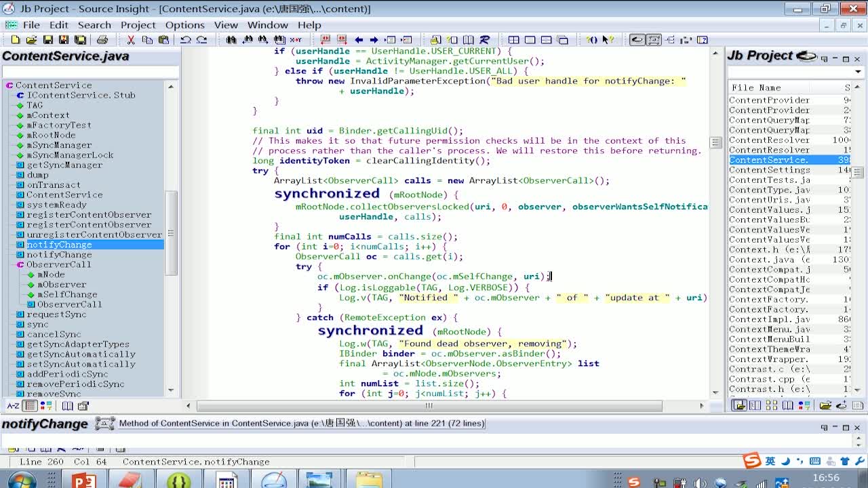Select highlighted ContentService file row
The height and width of the screenshot is (488, 868).
[789, 160]
